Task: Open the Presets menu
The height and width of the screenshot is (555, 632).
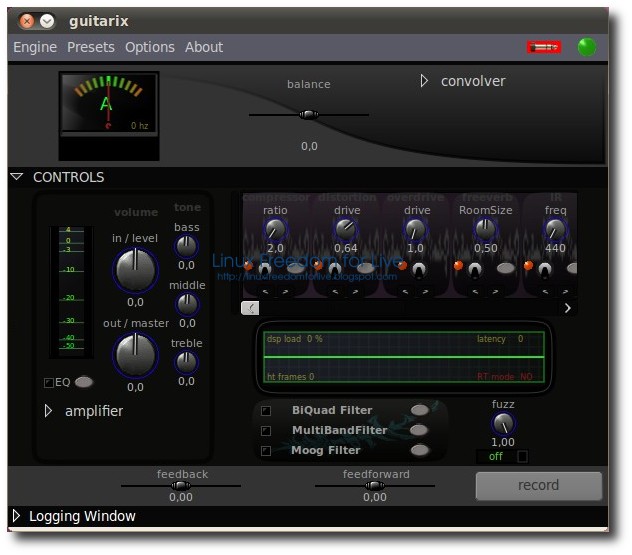Action: click(91, 47)
